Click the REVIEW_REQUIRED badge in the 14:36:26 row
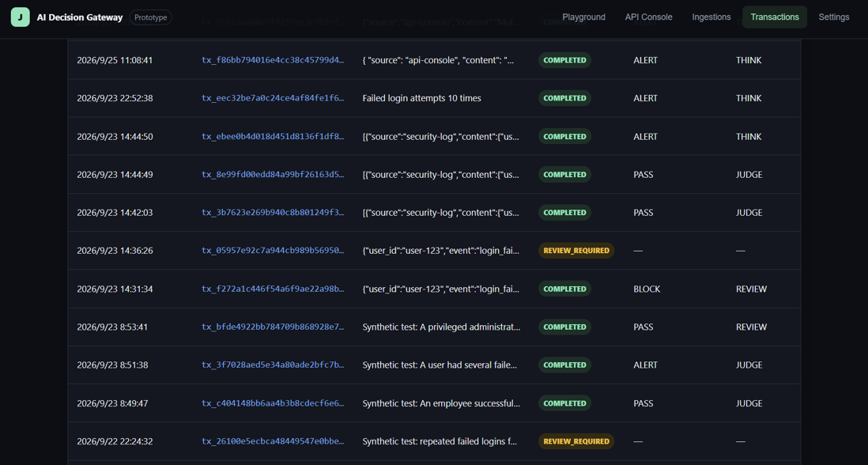This screenshot has width=868, height=465. 576,251
